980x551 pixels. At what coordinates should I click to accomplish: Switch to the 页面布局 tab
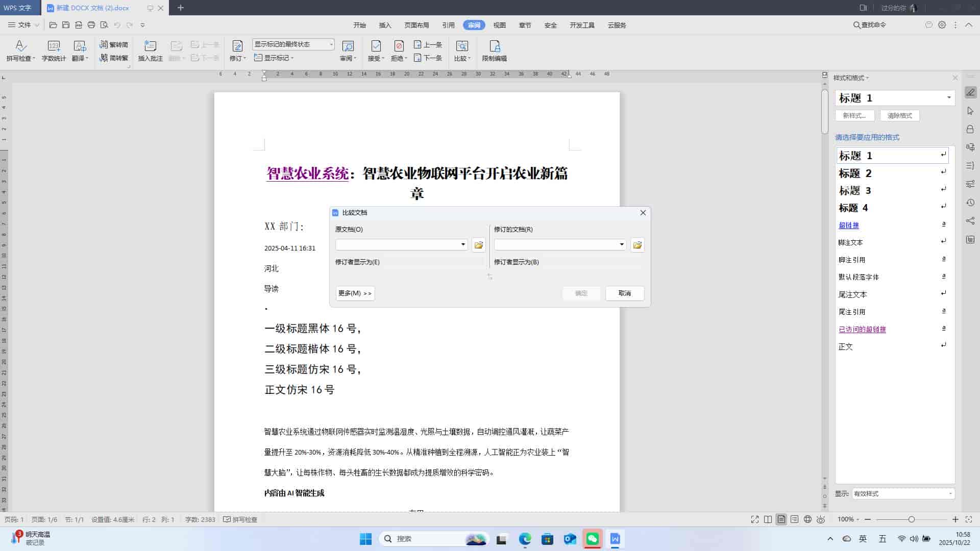point(416,25)
